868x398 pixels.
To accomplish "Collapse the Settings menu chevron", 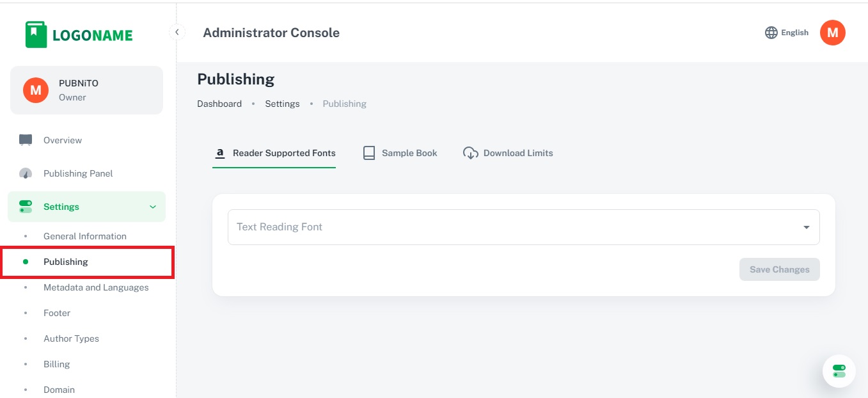I will tap(152, 207).
